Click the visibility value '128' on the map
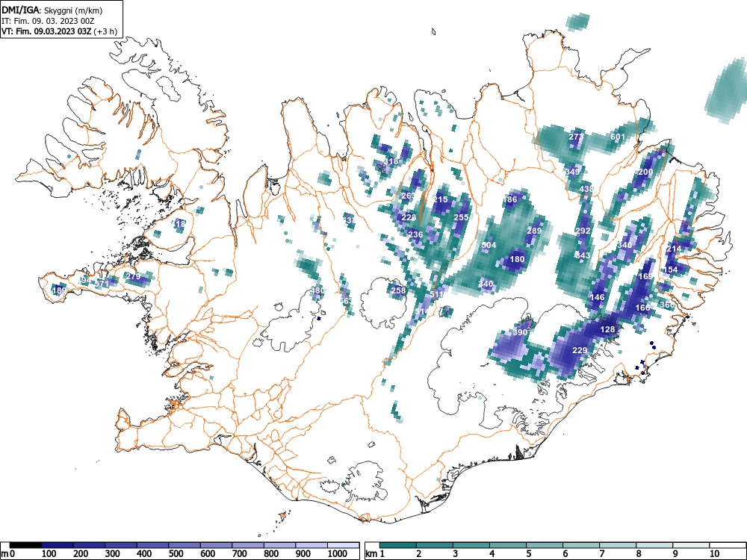The image size is (747, 560). (x=607, y=329)
